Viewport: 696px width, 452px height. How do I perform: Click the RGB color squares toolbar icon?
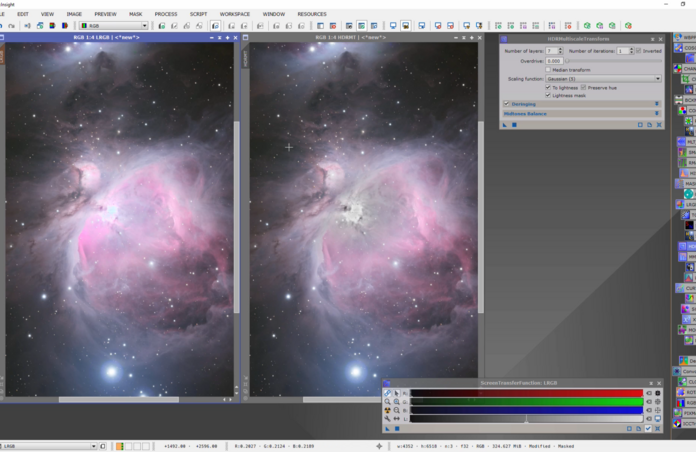point(52,26)
